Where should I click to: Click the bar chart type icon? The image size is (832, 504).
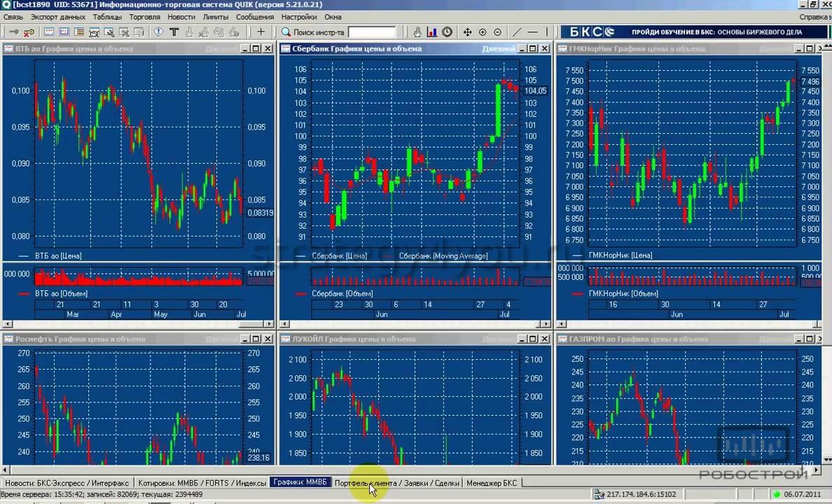pyautogui.click(x=432, y=32)
